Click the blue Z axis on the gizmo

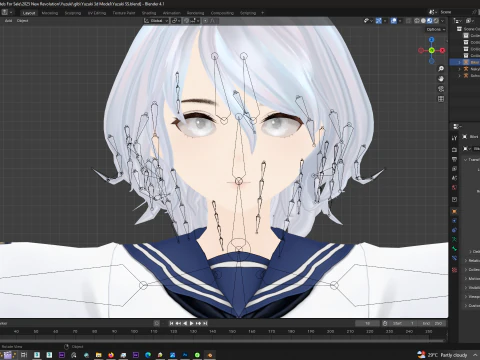(432, 40)
